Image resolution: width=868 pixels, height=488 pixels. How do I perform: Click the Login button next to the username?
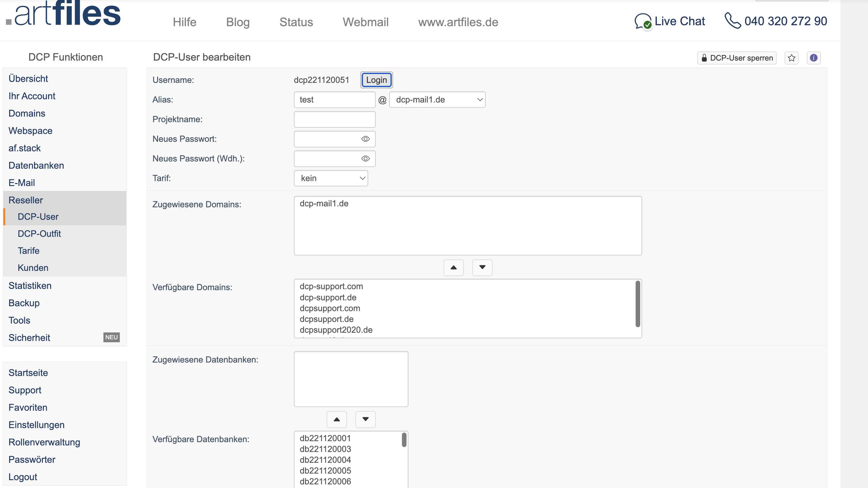pyautogui.click(x=376, y=80)
